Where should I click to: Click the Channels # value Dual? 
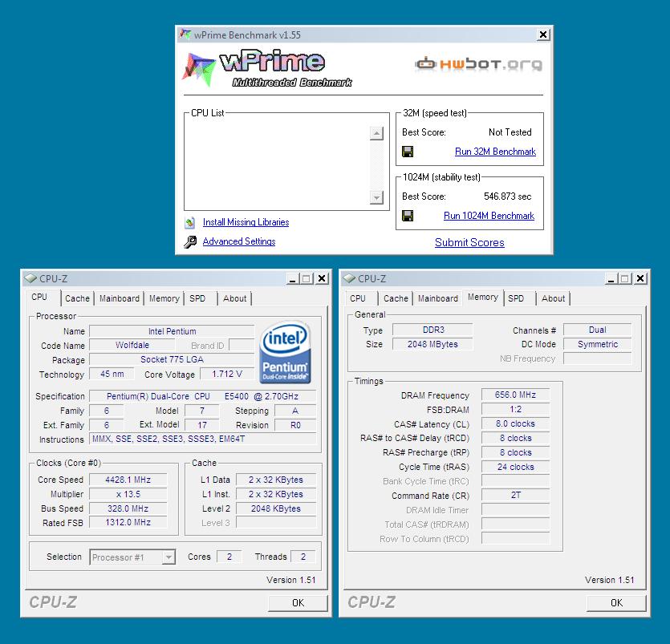pyautogui.click(x=597, y=330)
